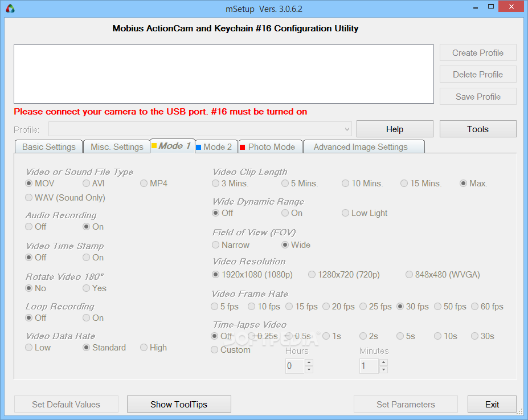The height and width of the screenshot is (420, 528).
Task: Choose WAV (Sound Only) option
Action: [x=66, y=197]
